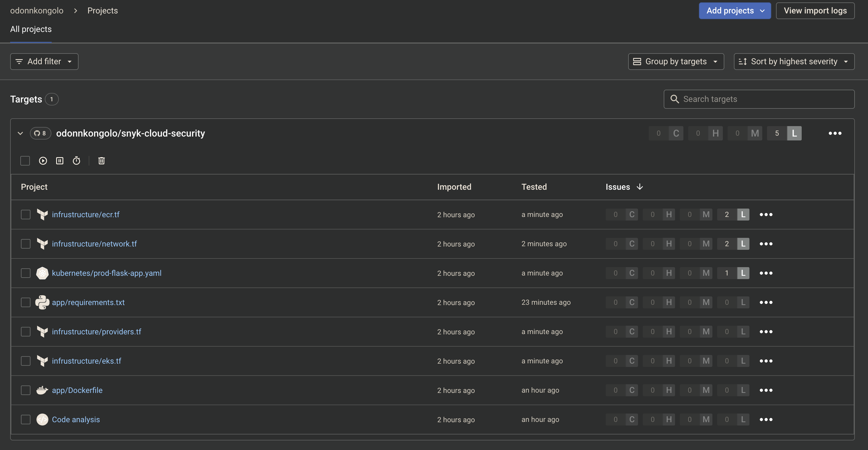
Task: Check the box for app/requirements.txt
Action: tap(26, 302)
